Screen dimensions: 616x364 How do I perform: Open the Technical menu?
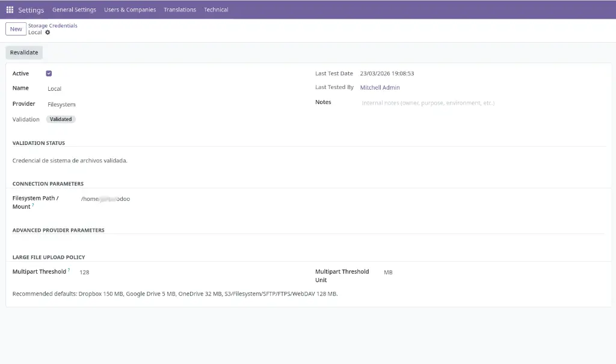(216, 10)
